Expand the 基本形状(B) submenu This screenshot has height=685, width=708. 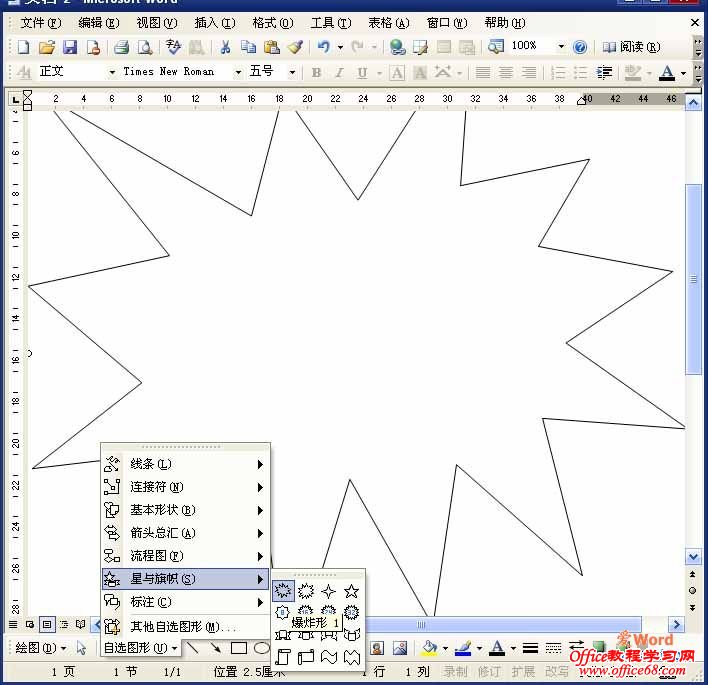[185, 510]
